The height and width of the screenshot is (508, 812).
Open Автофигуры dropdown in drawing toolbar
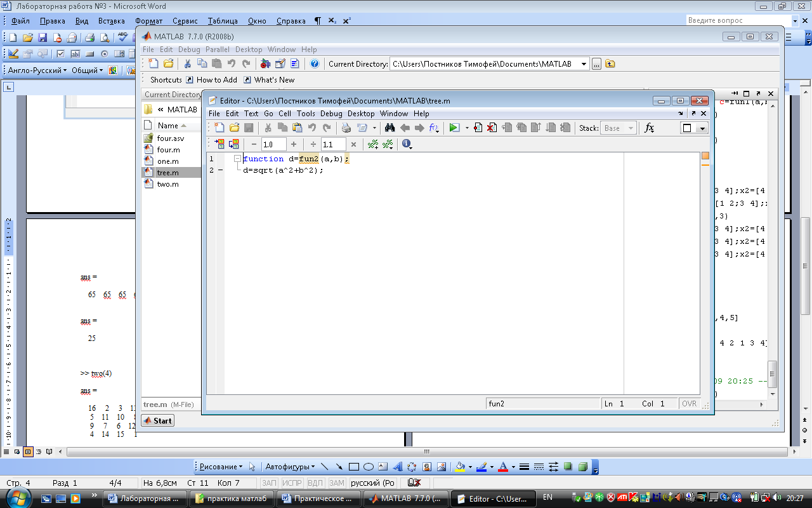click(290, 467)
